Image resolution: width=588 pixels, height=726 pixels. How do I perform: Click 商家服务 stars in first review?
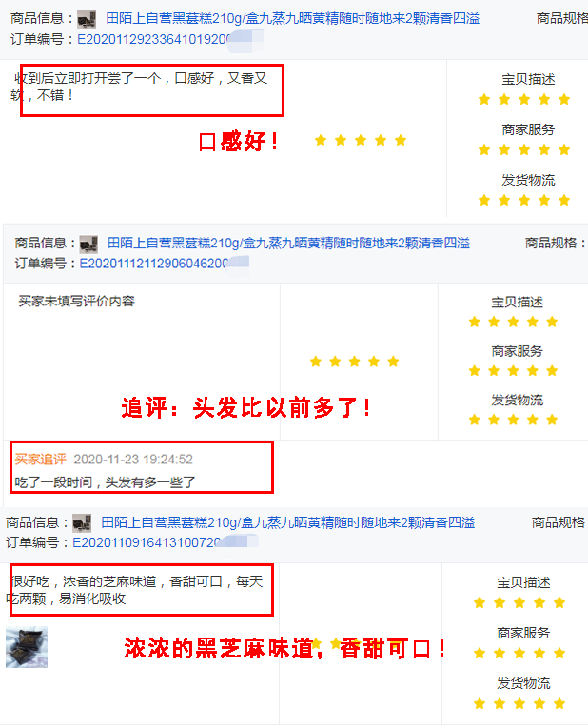524,149
